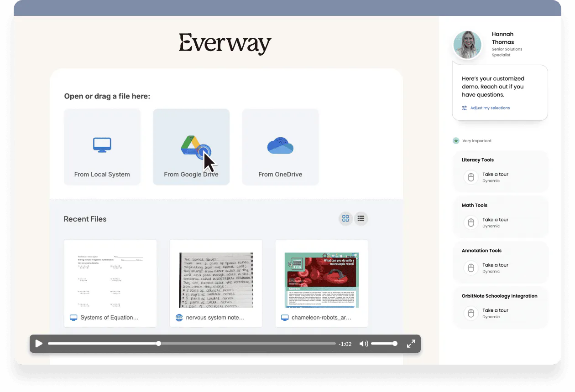
Task: Click the Everway logo
Action: pos(225,44)
